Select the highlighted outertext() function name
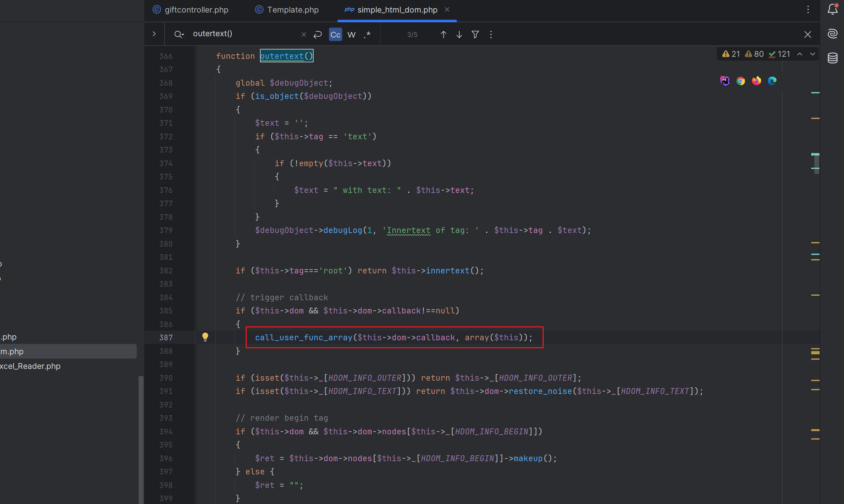Image resolution: width=844 pixels, height=504 pixels. (x=286, y=56)
